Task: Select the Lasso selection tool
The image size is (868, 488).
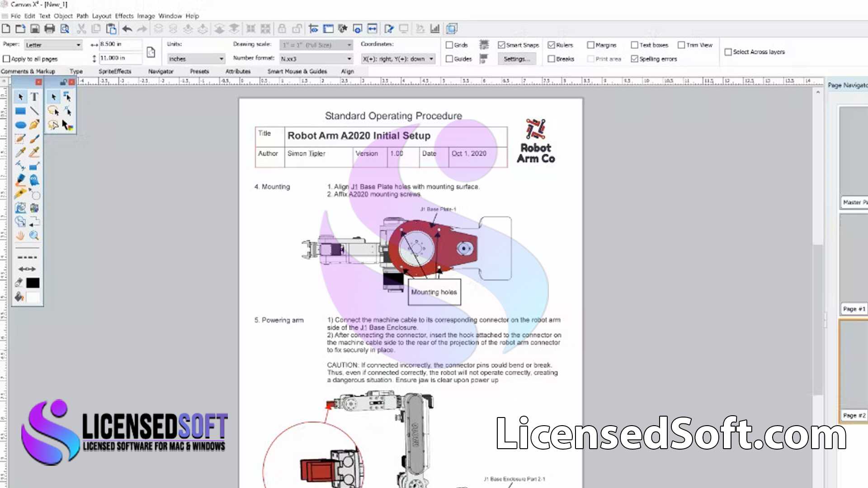Action: (54, 111)
